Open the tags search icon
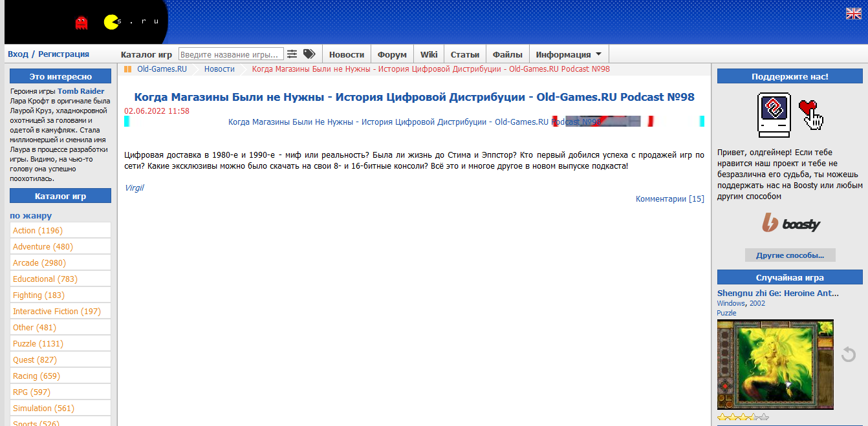Viewport: 868px width, 426px height. [309, 54]
